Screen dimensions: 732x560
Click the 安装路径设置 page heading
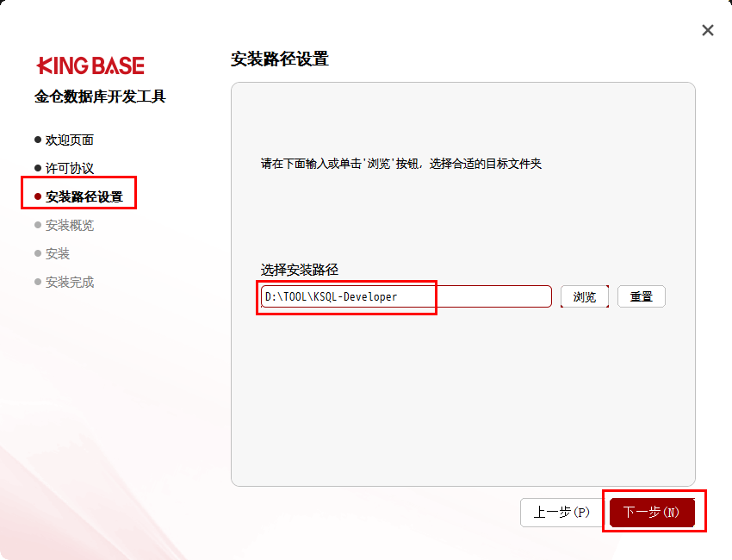[x=280, y=59]
